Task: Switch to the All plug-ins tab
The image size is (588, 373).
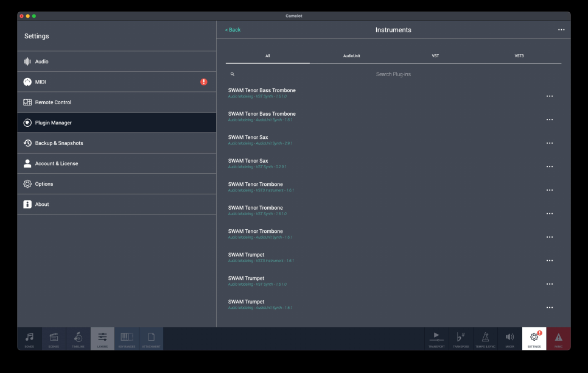Action: (267, 56)
